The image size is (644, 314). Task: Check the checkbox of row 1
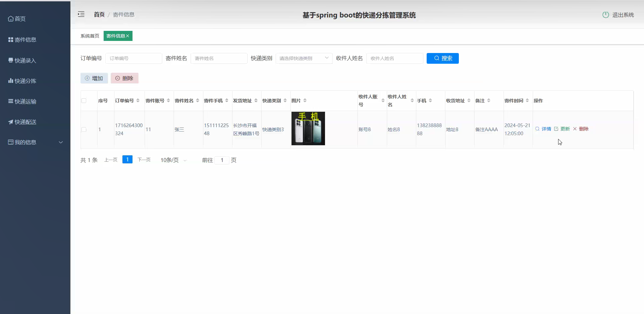tap(84, 129)
